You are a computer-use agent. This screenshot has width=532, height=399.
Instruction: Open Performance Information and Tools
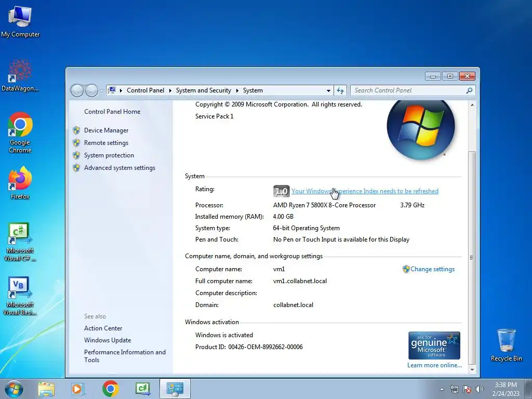(125, 356)
